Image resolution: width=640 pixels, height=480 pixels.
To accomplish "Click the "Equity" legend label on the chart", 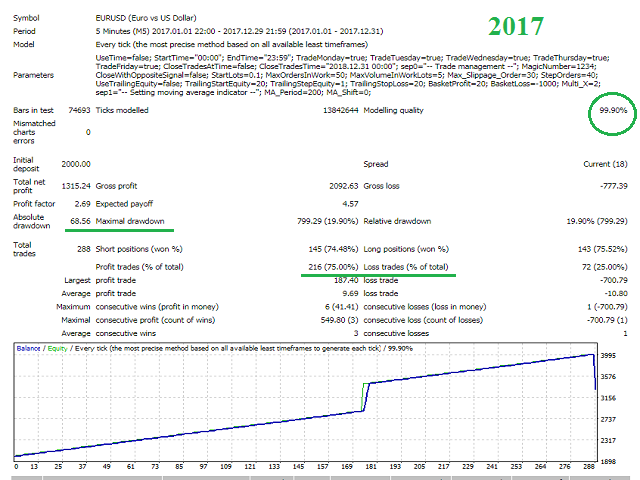I will pos(58,349).
